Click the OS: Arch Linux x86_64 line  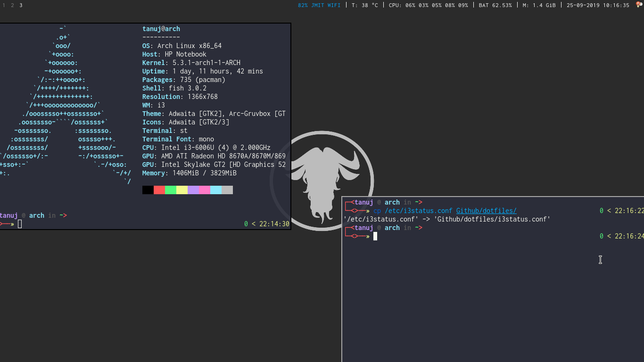click(182, 46)
